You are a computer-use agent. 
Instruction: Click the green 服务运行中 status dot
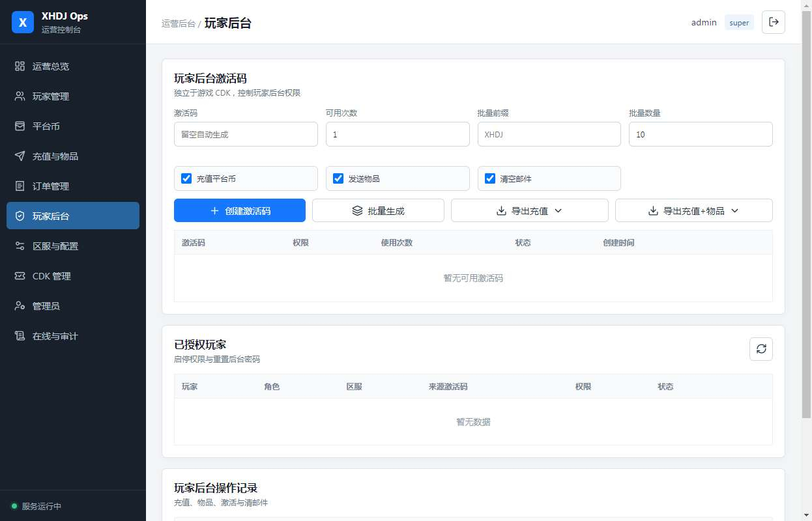(x=14, y=506)
